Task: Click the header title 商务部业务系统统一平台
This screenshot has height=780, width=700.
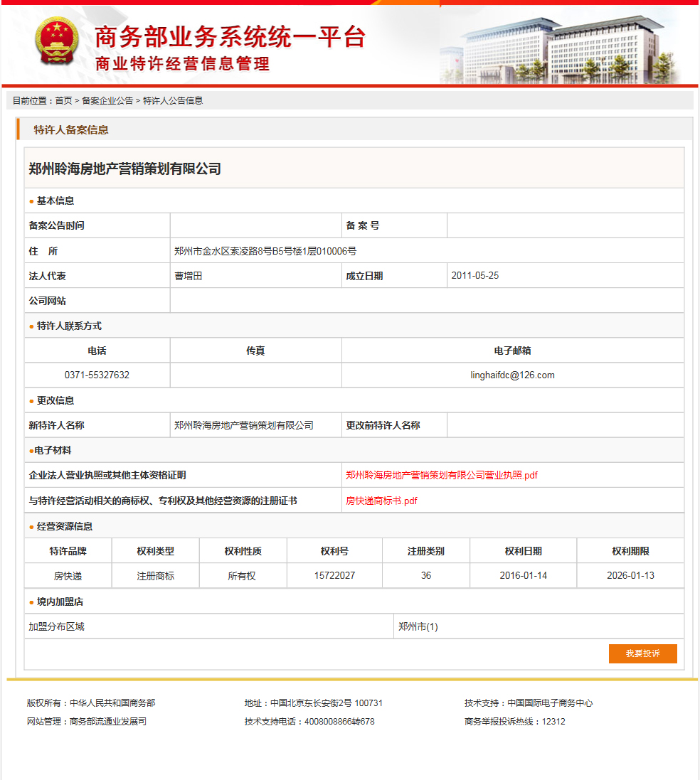Action: point(230,37)
